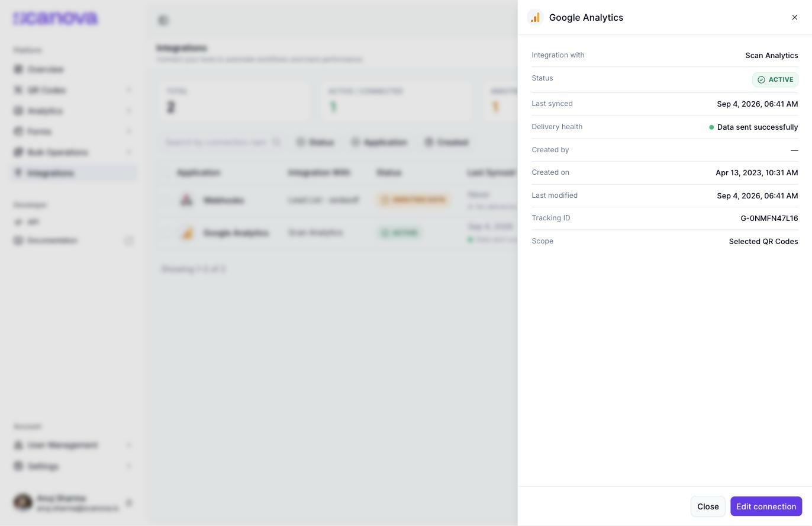Open the Application filter dropdown
Image resolution: width=812 pixels, height=526 pixels.
[x=379, y=142]
